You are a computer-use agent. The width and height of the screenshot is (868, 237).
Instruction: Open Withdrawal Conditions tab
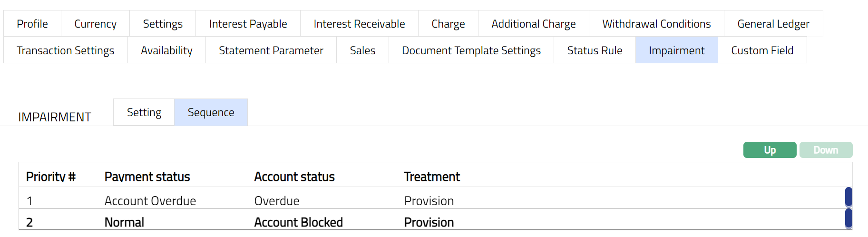pyautogui.click(x=656, y=24)
